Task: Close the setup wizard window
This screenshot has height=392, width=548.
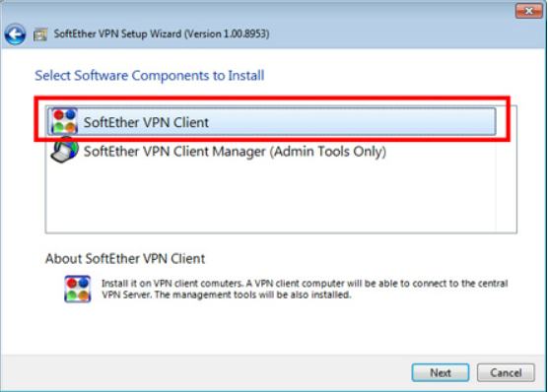Action: click(x=528, y=11)
